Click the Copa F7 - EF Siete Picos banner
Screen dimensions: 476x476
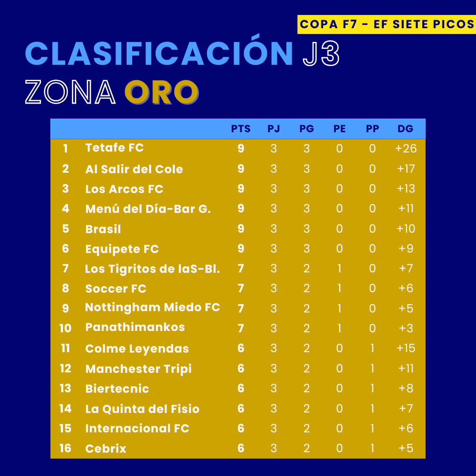pos(387,24)
